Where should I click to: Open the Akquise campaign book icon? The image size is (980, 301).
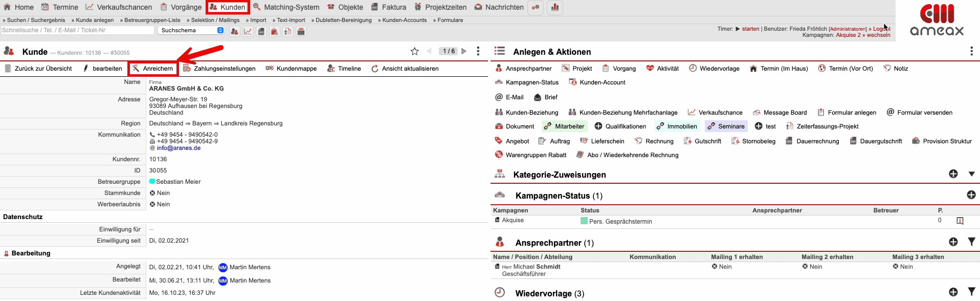coord(960,221)
